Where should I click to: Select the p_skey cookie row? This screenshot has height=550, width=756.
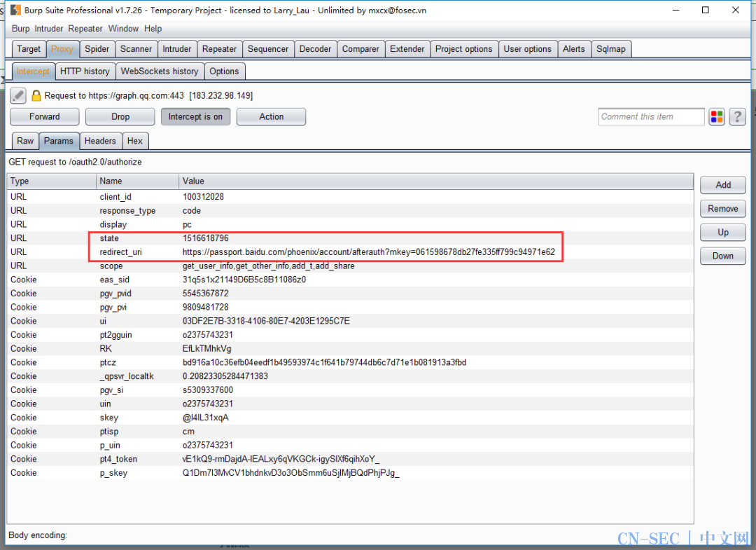(351, 473)
